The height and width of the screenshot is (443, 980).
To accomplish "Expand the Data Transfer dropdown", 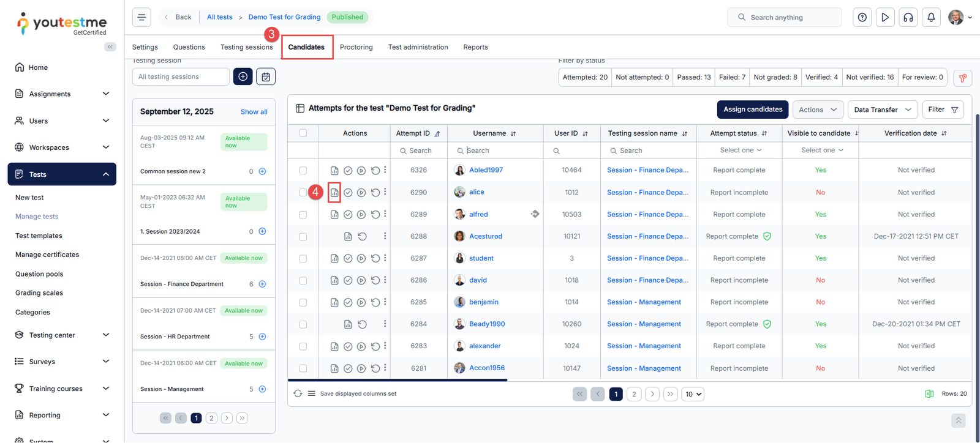I will pos(882,110).
